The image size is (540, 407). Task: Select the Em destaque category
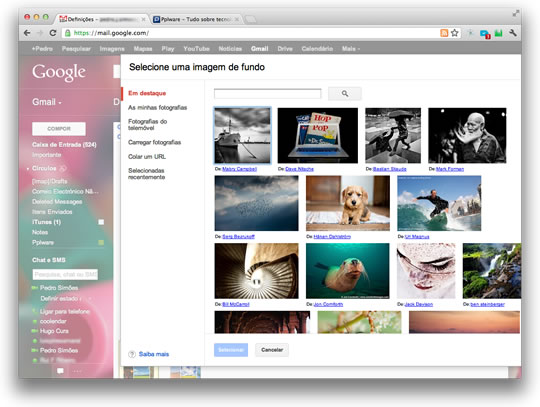click(x=147, y=93)
